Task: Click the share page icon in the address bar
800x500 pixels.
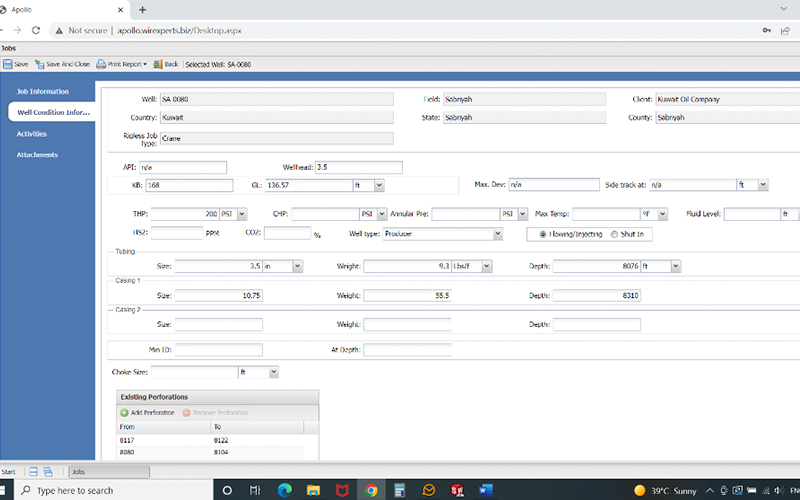Action: click(x=786, y=31)
